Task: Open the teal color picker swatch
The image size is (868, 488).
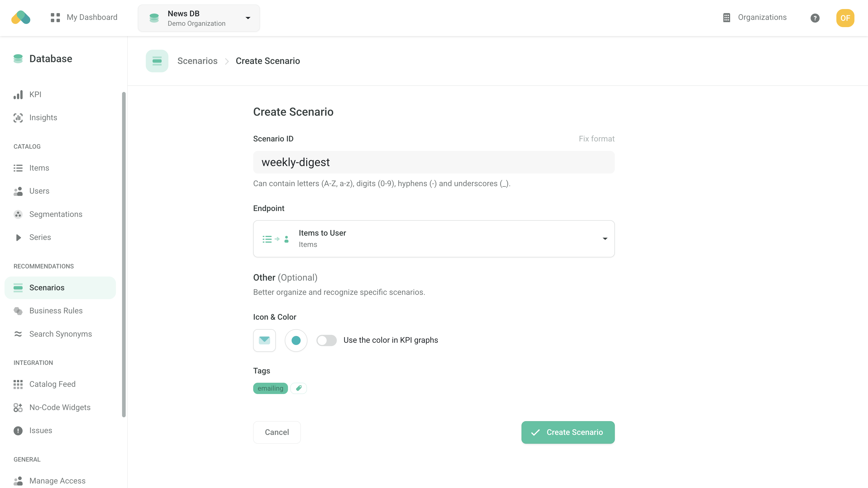Action: pyautogui.click(x=296, y=340)
